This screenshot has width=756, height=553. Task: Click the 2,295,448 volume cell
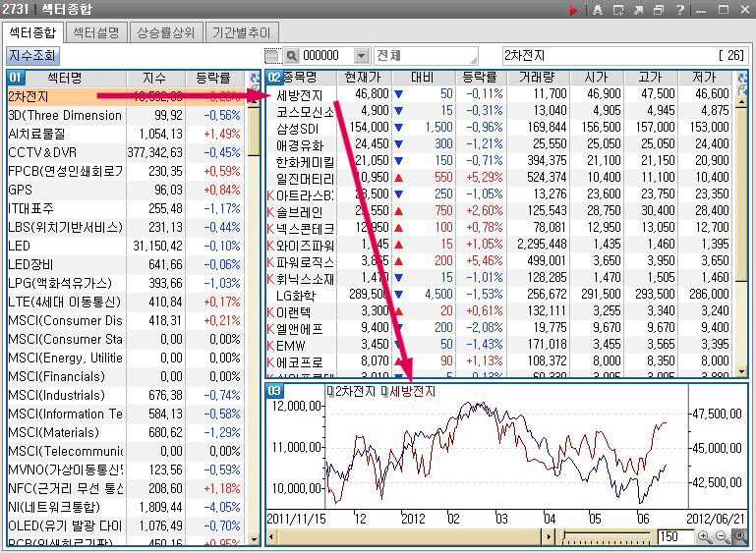click(x=541, y=244)
